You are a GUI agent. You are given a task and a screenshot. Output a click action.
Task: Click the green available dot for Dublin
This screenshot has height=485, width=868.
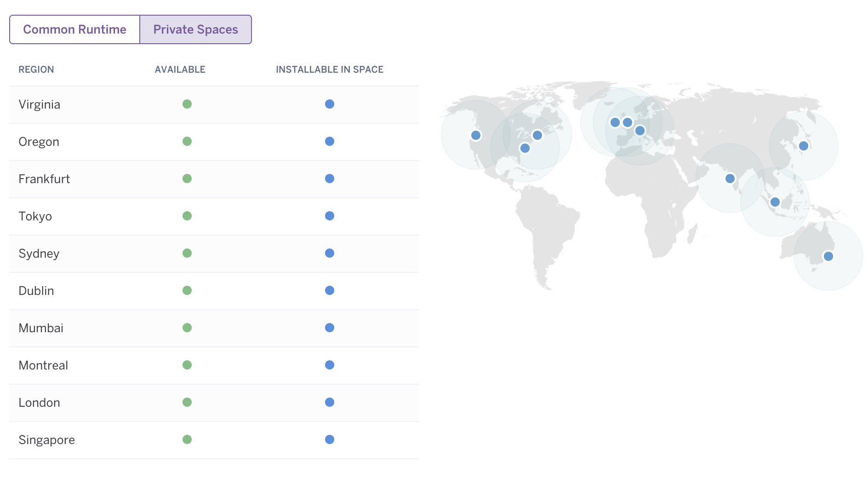coord(187,290)
